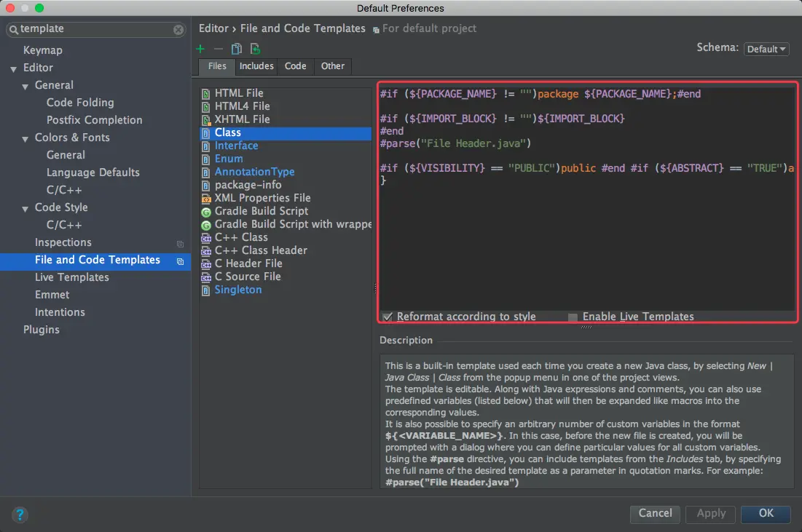Collapse the Code Style node arrow
Screen dimensions: 802x532
[25, 209]
